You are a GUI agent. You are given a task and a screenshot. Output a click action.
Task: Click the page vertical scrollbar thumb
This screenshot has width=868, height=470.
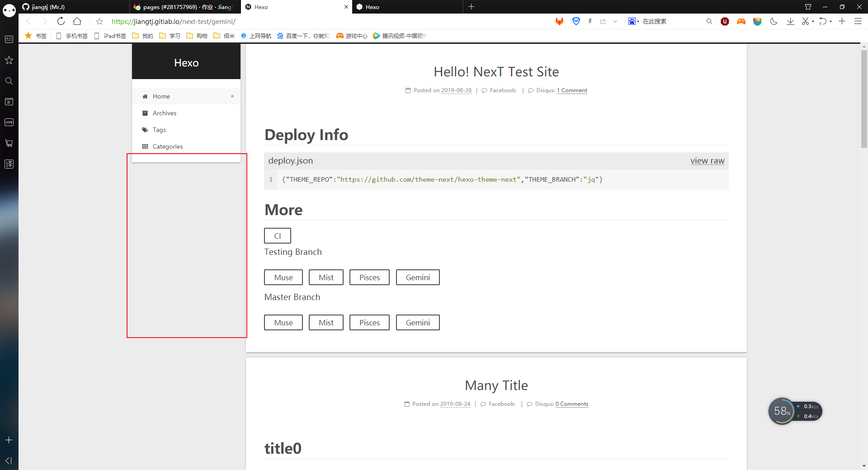click(864, 99)
